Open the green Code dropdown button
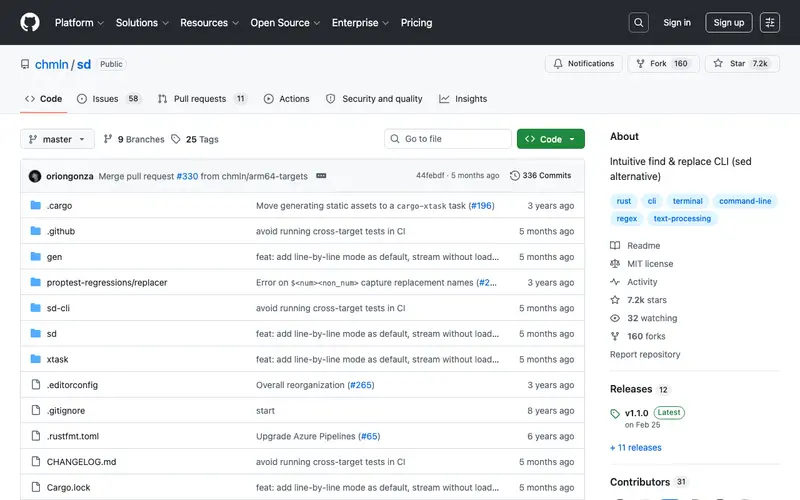The width and height of the screenshot is (800, 500). [x=551, y=139]
